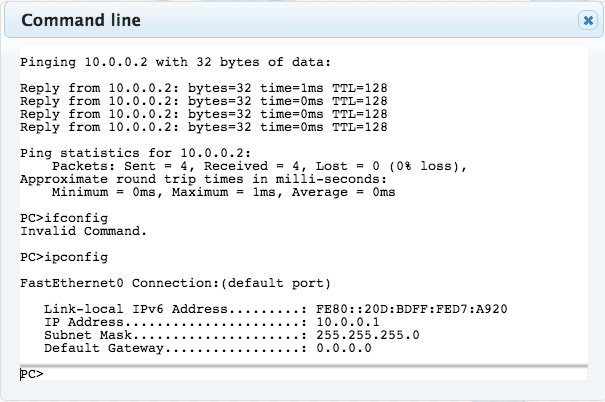The width and height of the screenshot is (605, 402).
Task: Click the 'PC>ipconfig' command line
Action: (x=64, y=257)
